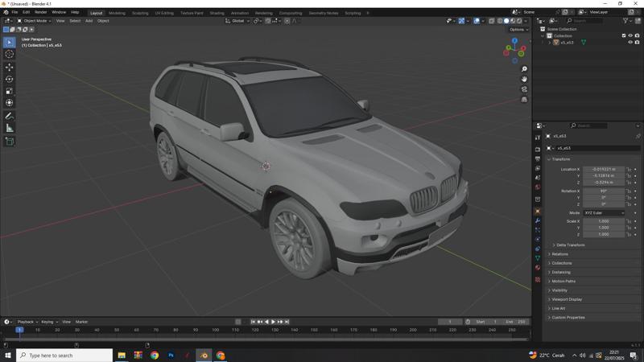This screenshot has width=644, height=362.
Task: Toggle proportional editing button
Action: coord(287,21)
